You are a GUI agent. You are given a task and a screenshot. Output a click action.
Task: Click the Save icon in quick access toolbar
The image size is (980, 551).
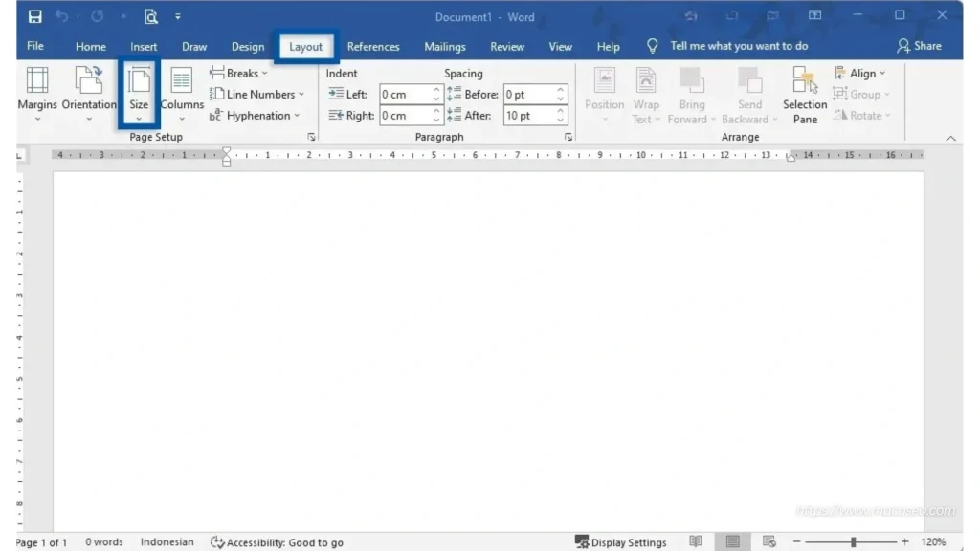(x=34, y=17)
